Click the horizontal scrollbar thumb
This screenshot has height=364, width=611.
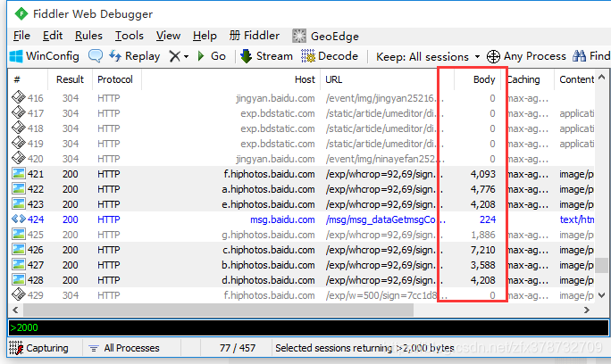[x=218, y=310]
